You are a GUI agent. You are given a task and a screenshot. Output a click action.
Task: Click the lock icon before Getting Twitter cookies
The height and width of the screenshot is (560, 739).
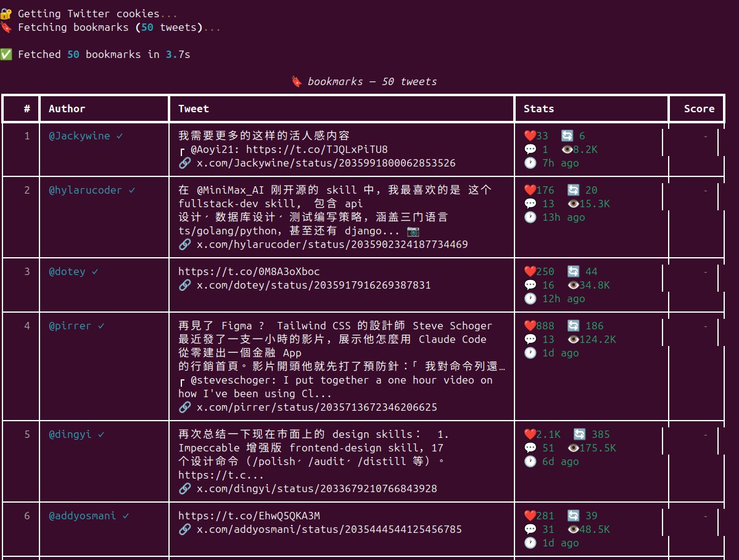[x=6, y=14]
